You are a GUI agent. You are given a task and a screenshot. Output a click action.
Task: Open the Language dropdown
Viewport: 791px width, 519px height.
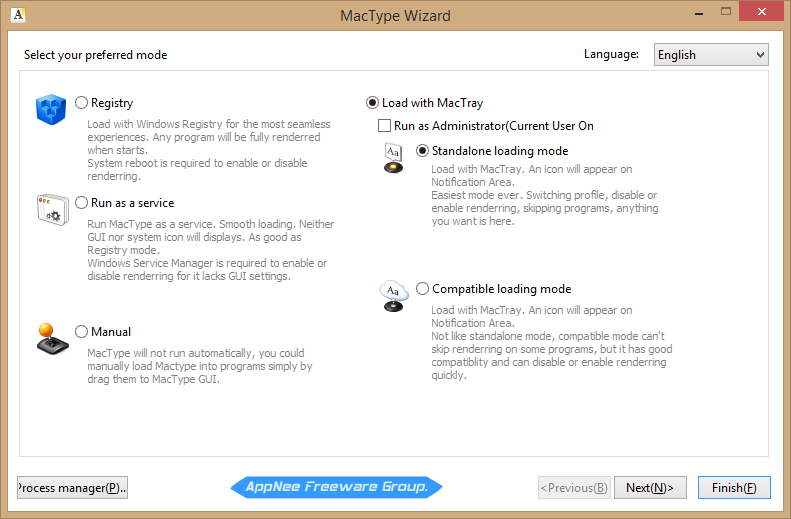711,54
